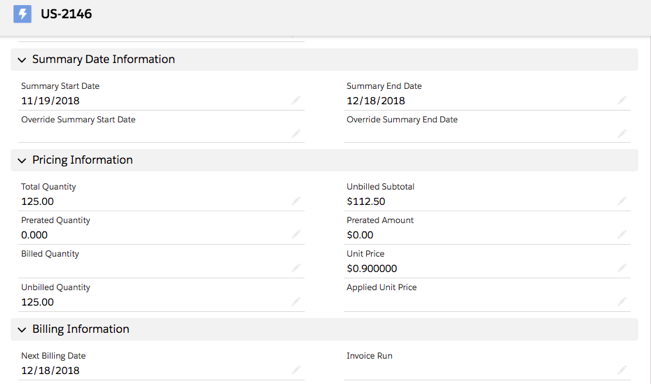Select the Next Billing Date 12/18/2018

pyautogui.click(x=50, y=371)
